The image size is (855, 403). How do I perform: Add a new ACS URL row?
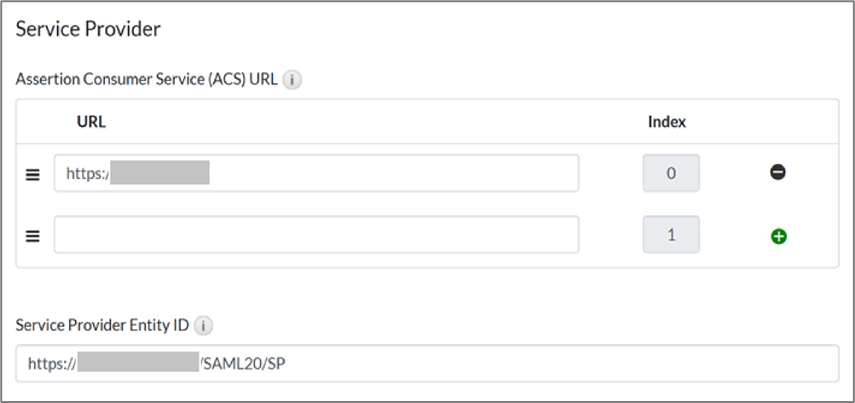point(778,236)
